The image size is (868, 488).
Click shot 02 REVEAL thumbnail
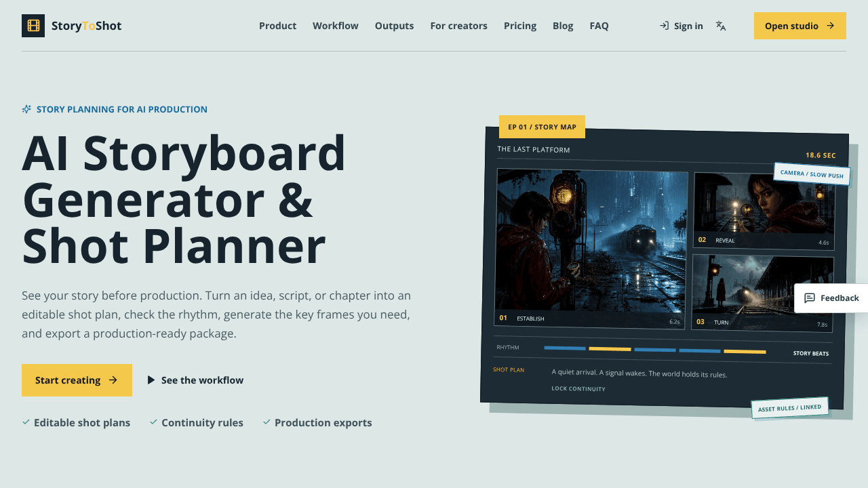tap(764, 211)
